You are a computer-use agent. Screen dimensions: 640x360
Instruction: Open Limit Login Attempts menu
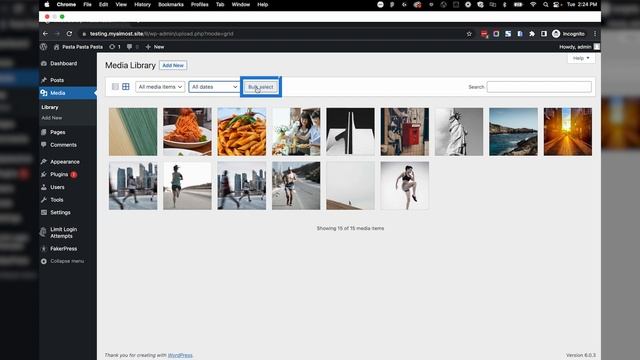coord(63,233)
